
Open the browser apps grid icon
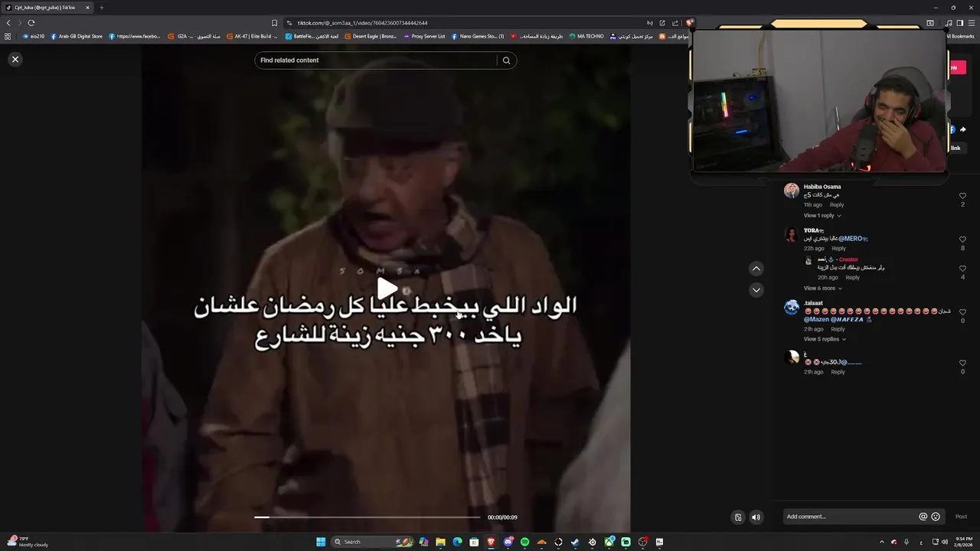point(8,36)
